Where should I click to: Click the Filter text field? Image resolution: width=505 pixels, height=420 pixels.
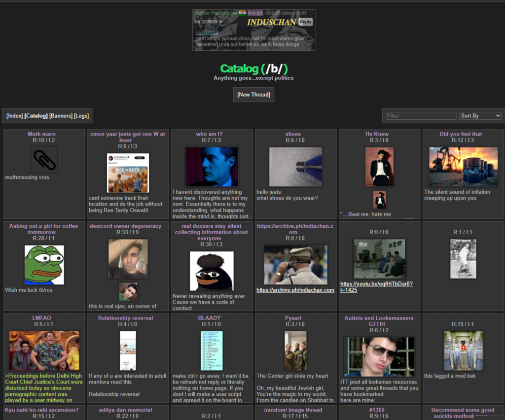(421, 116)
